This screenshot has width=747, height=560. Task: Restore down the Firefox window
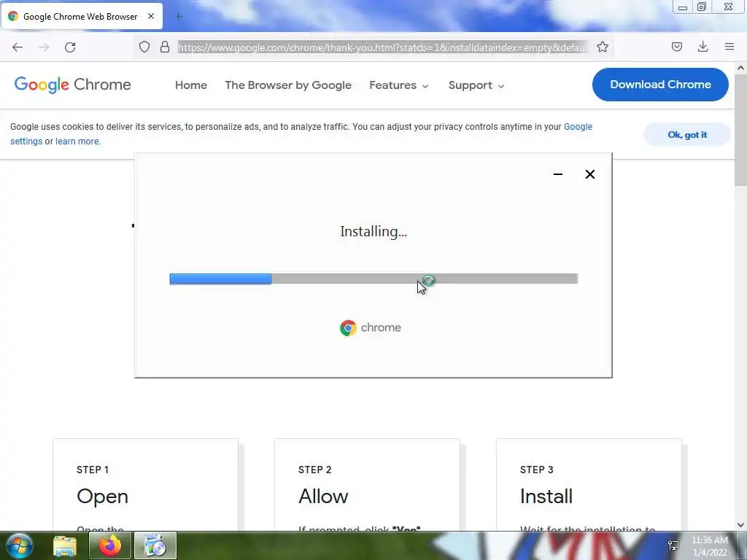click(x=702, y=7)
